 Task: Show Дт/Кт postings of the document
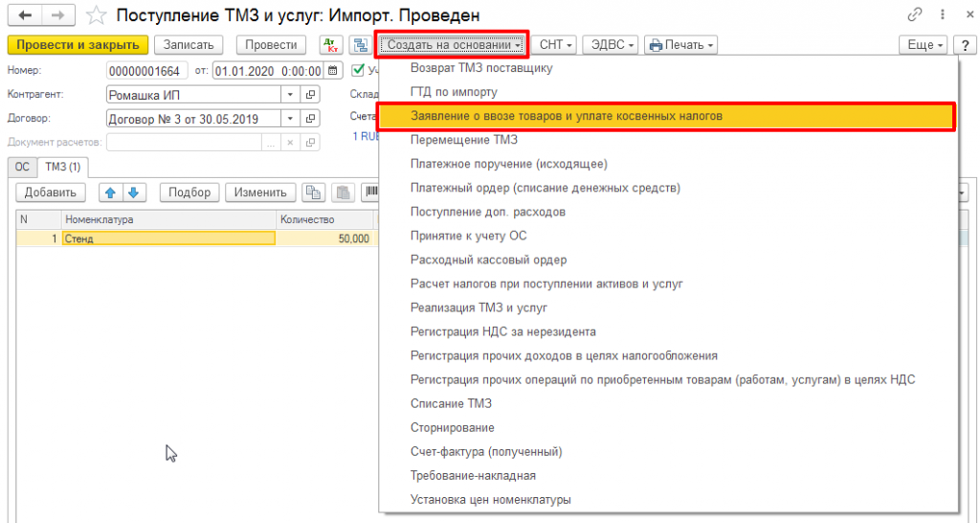(330, 45)
